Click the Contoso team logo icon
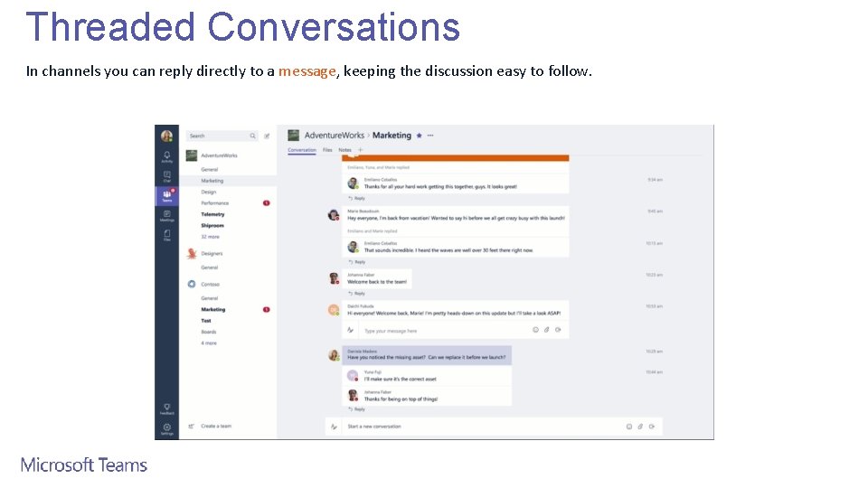Image resolution: width=868 pixels, height=488 pixels. pos(192,284)
